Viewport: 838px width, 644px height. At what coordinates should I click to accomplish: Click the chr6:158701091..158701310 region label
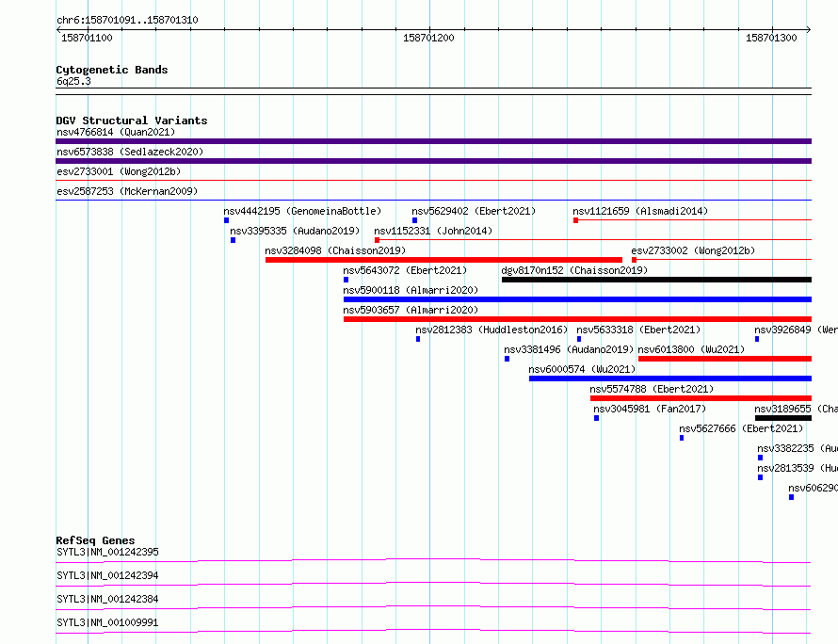tap(127, 21)
